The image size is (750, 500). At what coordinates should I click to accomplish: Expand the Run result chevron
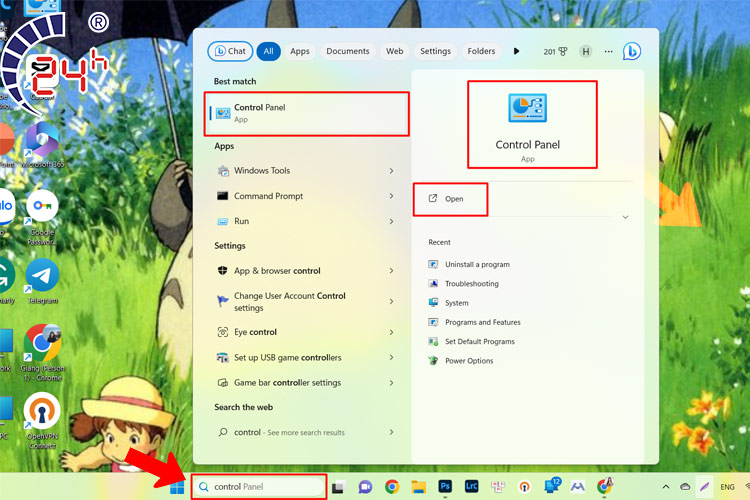391,222
